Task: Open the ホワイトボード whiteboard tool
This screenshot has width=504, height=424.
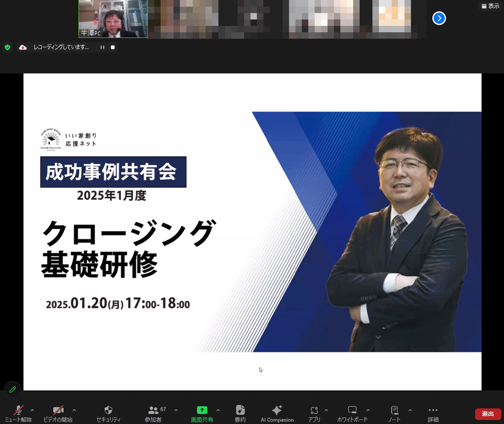Action: tap(352, 410)
